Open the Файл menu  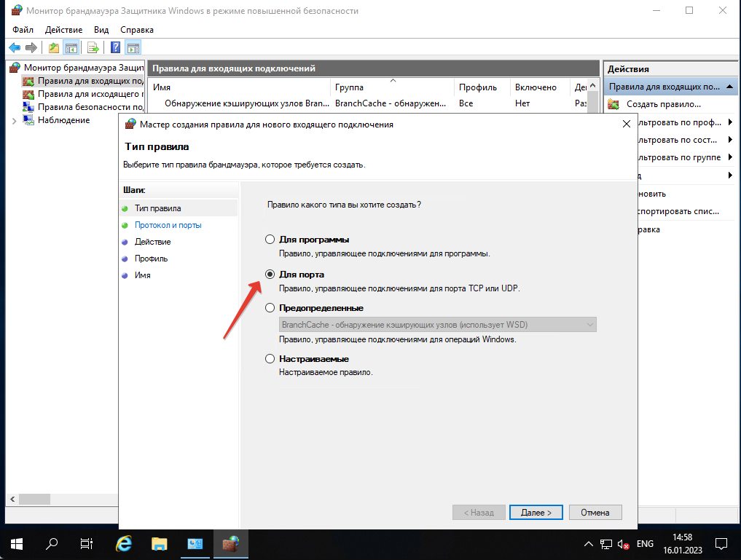point(23,30)
